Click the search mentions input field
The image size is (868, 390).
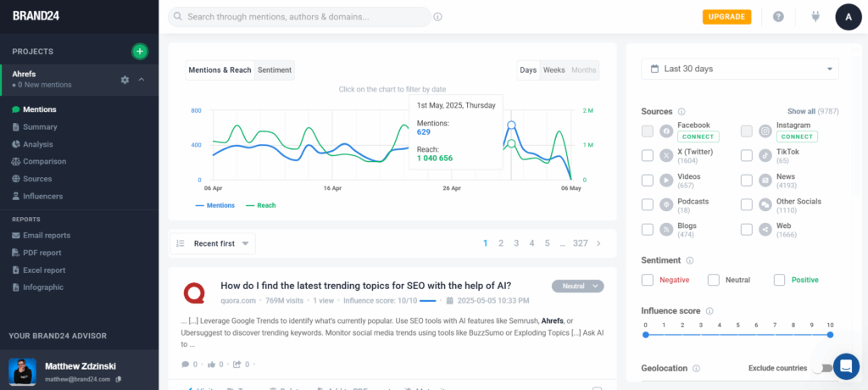pos(299,17)
